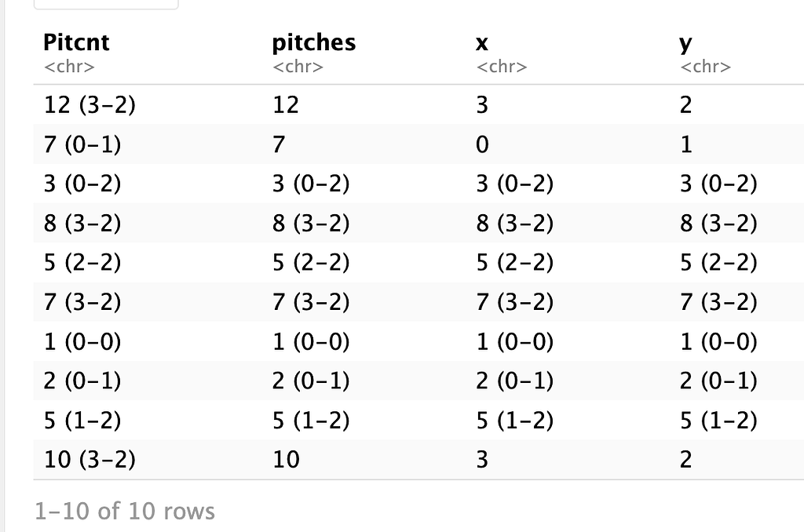The width and height of the screenshot is (804, 532).
Task: Click pitches cell reading 8 (3-2)
Action: pos(310,224)
